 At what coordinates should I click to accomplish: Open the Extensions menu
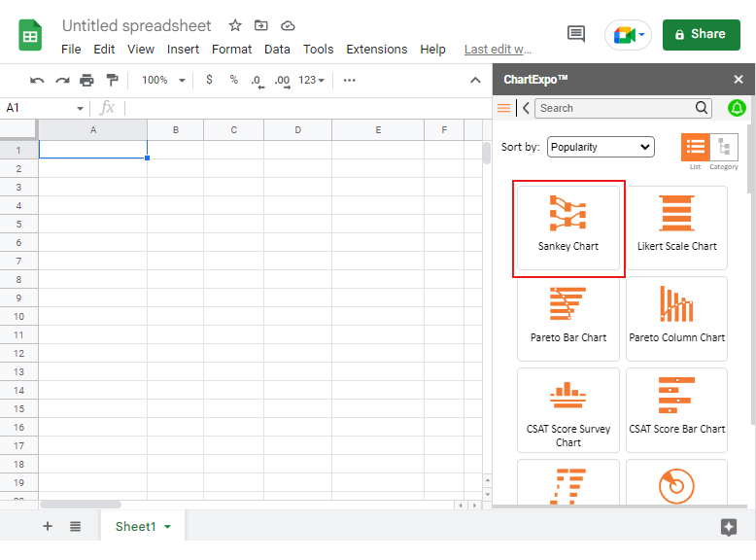click(377, 50)
